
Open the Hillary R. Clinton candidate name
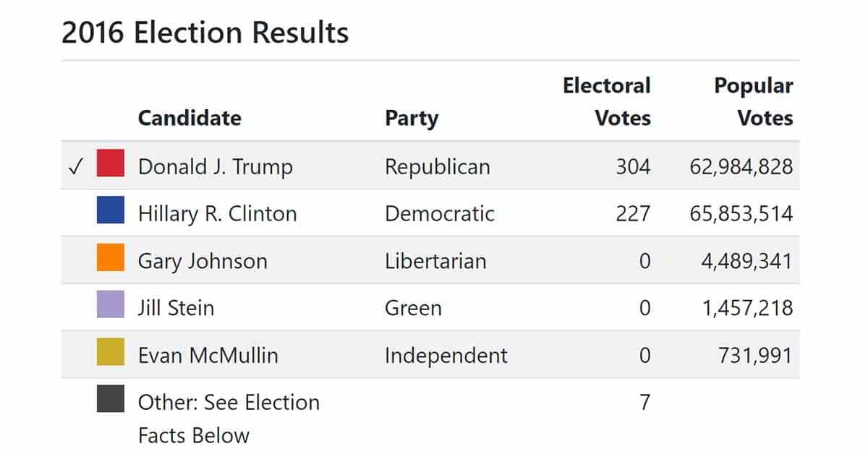coord(218,214)
